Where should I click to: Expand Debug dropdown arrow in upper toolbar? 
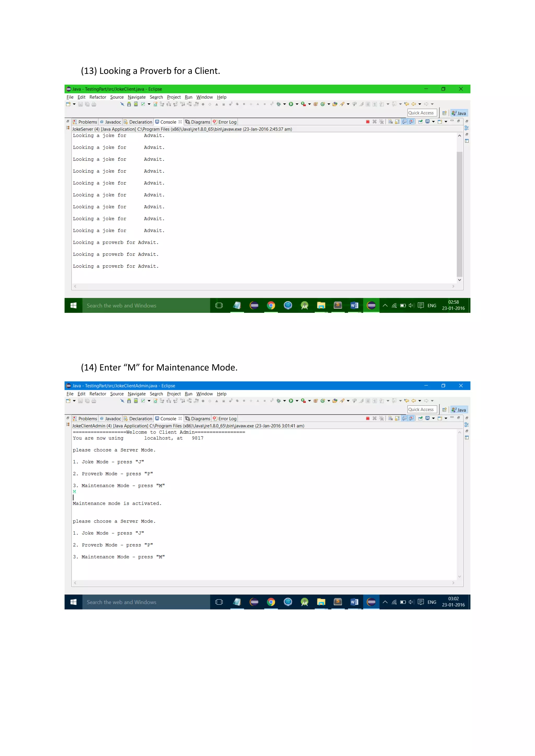click(285, 104)
